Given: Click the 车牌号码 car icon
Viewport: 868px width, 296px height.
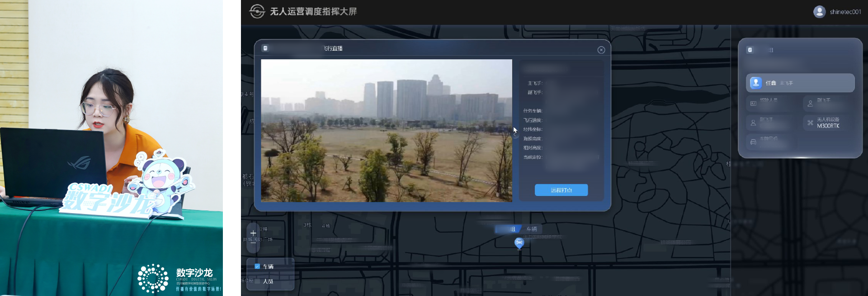Looking at the screenshot, I should pyautogui.click(x=753, y=142).
